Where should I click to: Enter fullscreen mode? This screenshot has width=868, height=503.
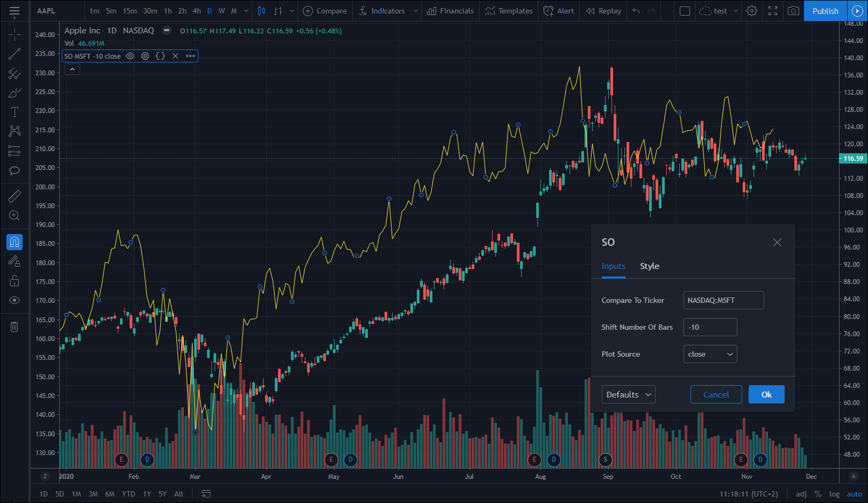(773, 11)
